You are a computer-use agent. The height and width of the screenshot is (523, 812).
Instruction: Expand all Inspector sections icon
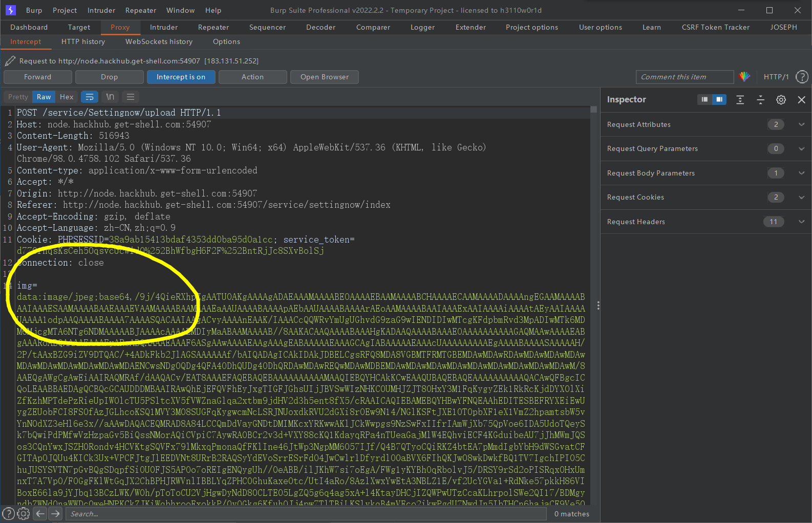click(740, 100)
